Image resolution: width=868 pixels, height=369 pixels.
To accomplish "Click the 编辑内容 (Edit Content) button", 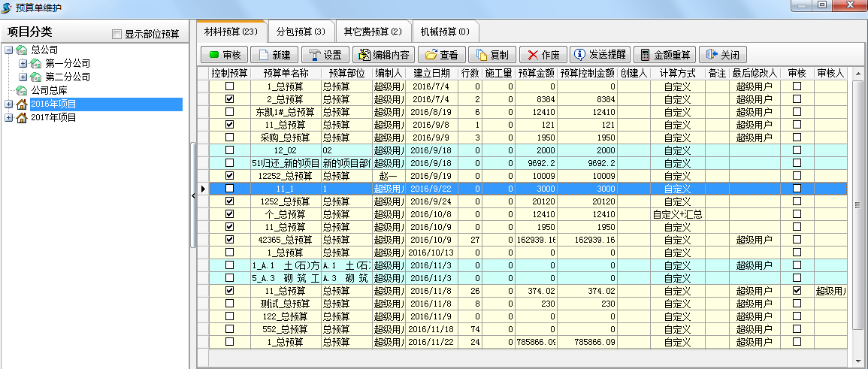I will pos(383,55).
